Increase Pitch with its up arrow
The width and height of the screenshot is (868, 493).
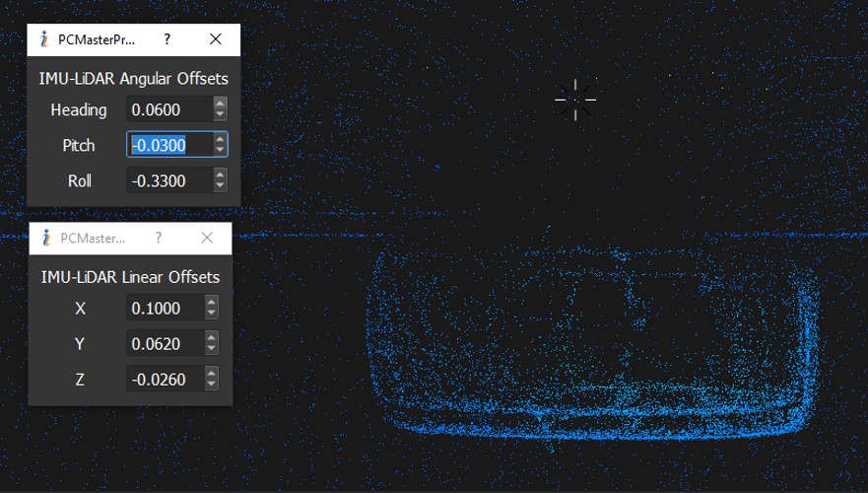coord(221,139)
